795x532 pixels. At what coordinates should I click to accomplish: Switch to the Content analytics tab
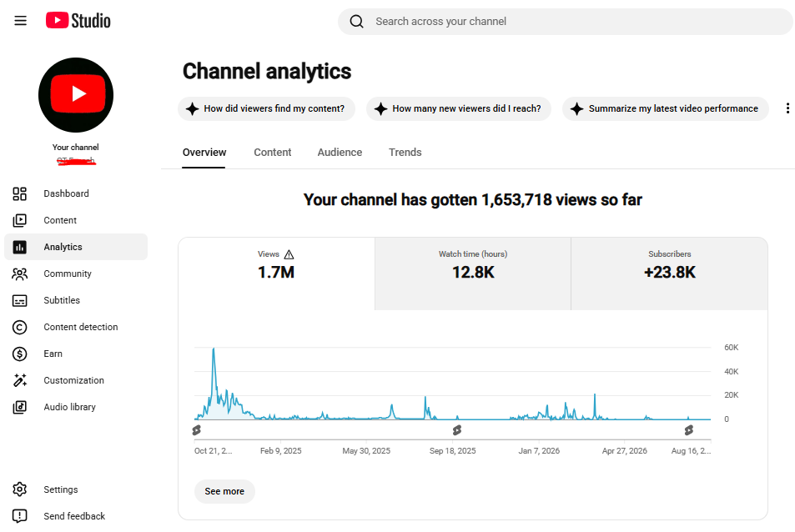(x=273, y=153)
